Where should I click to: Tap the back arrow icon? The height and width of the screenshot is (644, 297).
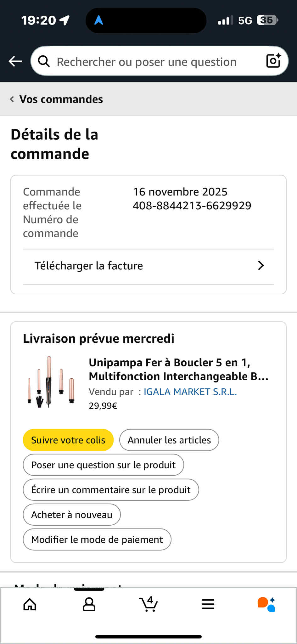(x=15, y=61)
